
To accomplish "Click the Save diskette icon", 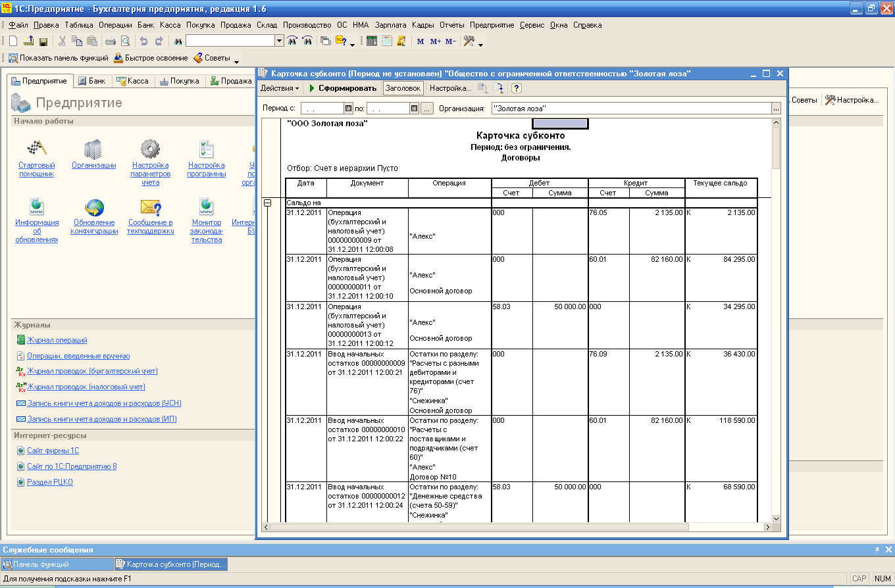I will click(x=43, y=41).
